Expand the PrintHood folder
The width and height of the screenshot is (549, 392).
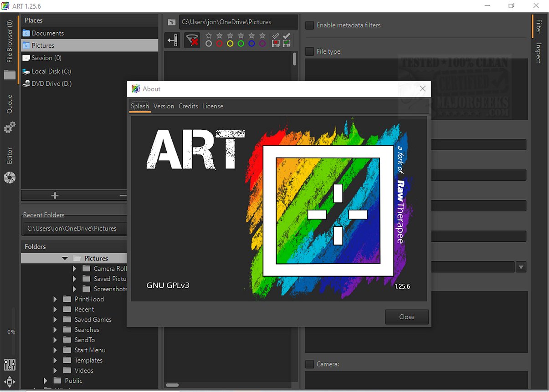tap(55, 299)
